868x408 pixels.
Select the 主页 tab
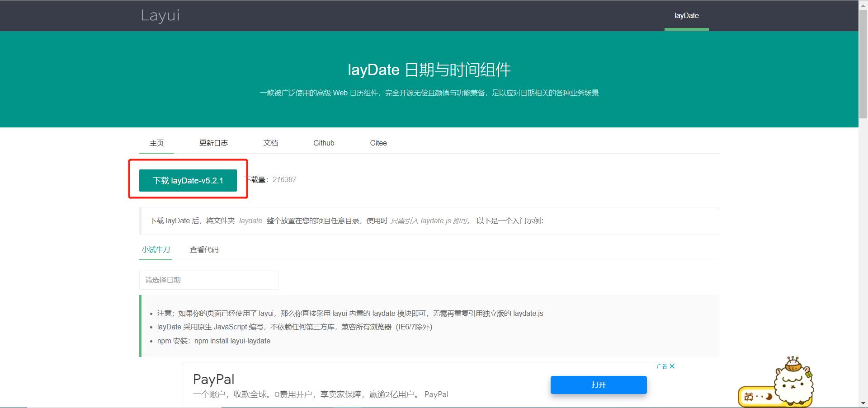click(156, 143)
